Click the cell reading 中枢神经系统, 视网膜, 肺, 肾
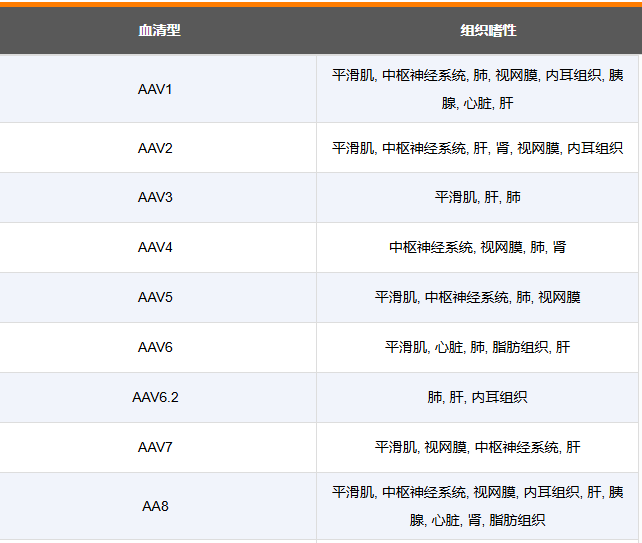Image resolution: width=642 pixels, height=543 pixels. tap(477, 247)
